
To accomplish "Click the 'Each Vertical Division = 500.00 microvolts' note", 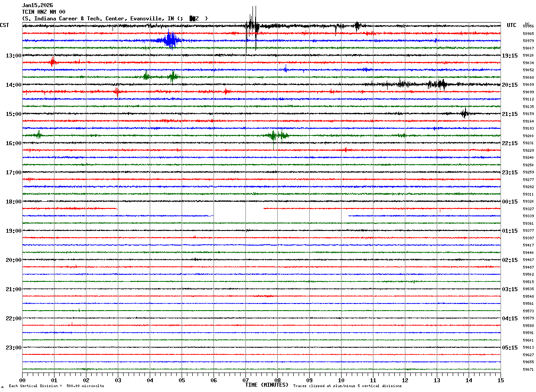I will point(56,386).
